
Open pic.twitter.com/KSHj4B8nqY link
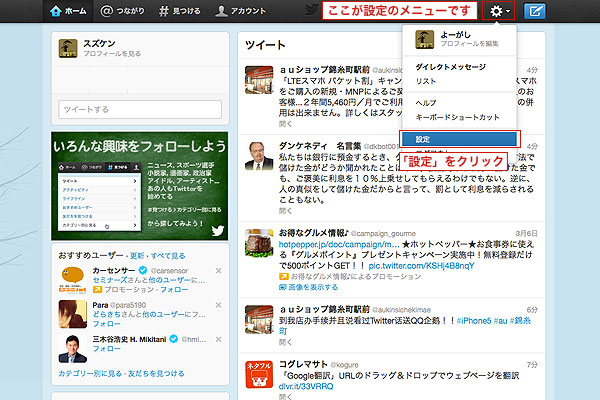coord(421,266)
